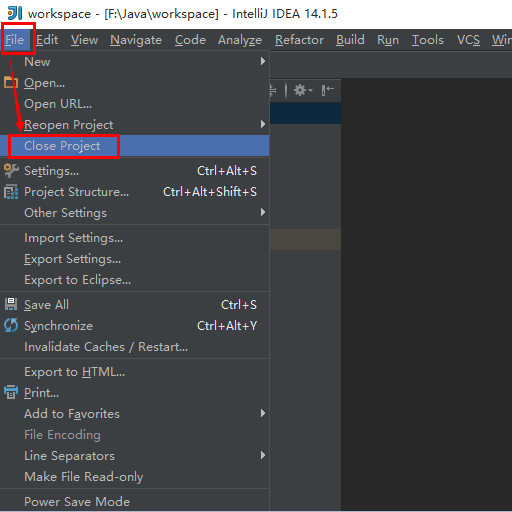Select Make File Read-only
The width and height of the screenshot is (512, 512).
pyautogui.click(x=135, y=477)
